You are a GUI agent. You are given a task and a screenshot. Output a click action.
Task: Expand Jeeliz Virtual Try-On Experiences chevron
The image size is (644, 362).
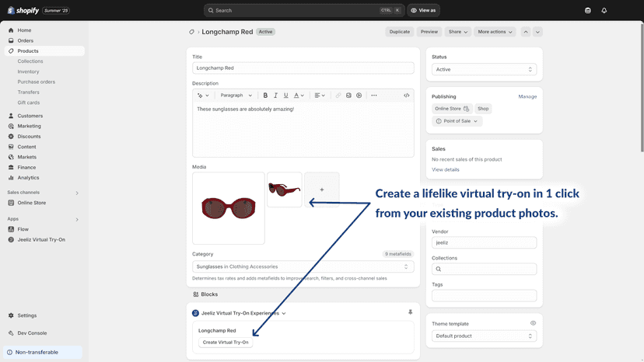(284, 313)
